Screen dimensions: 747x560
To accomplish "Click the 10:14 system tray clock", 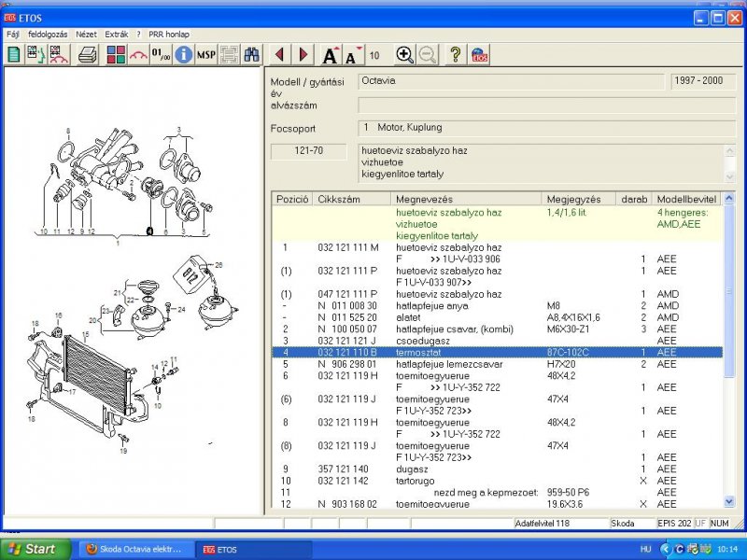I will pyautogui.click(x=727, y=550).
